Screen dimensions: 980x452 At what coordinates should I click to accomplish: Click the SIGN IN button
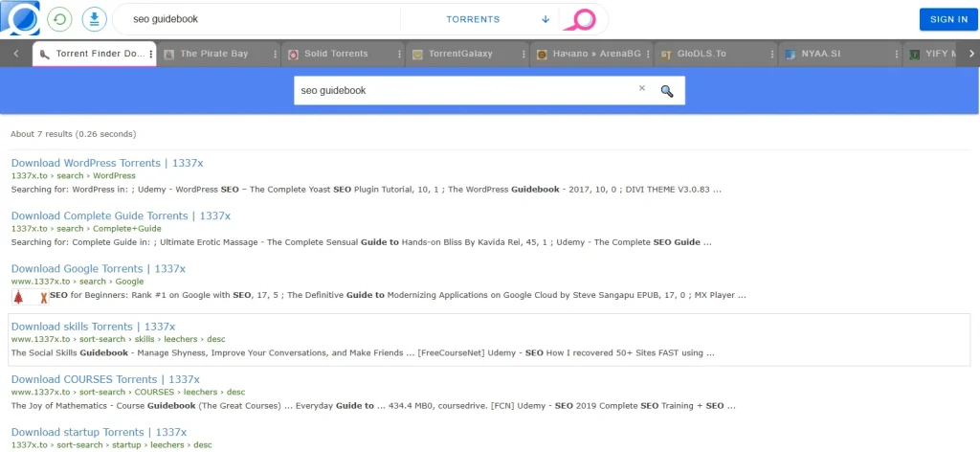(948, 19)
